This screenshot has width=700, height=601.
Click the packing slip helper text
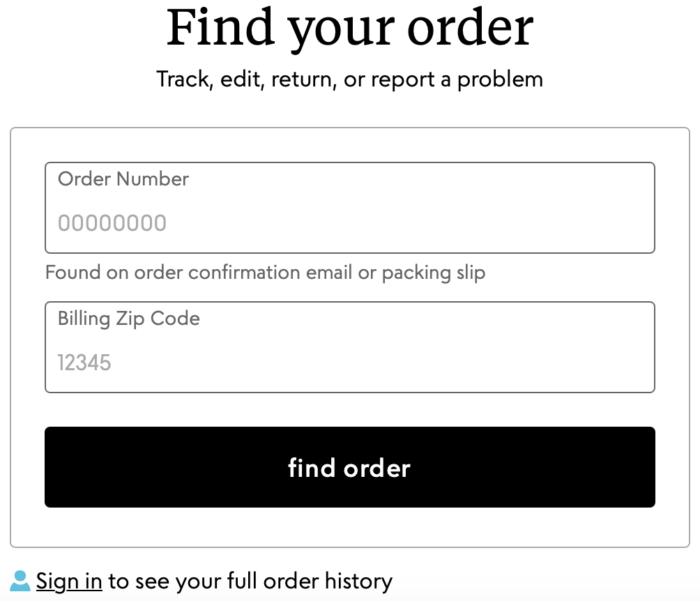pos(265,273)
